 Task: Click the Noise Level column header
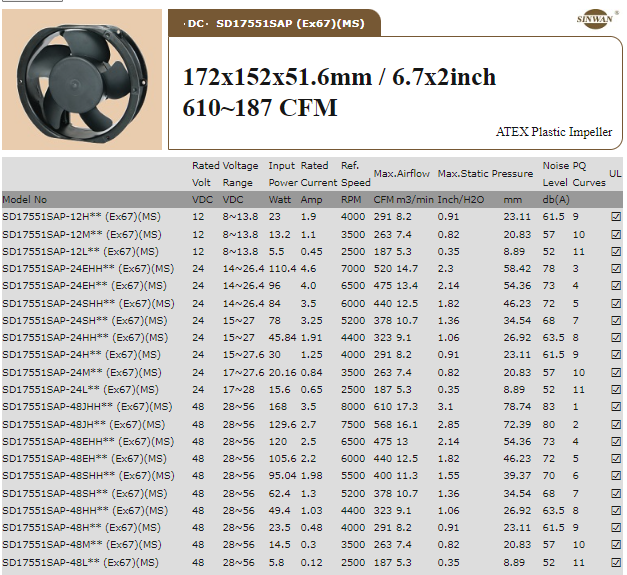pos(555,182)
